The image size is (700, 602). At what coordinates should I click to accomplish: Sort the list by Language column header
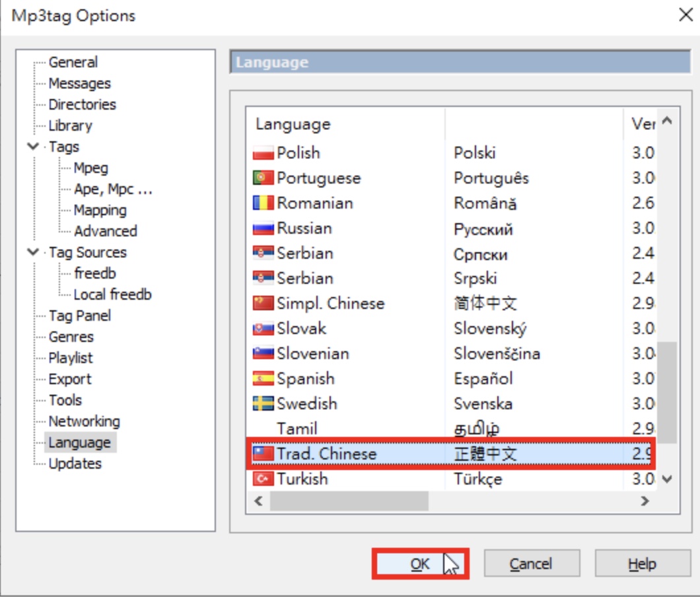tap(345, 124)
